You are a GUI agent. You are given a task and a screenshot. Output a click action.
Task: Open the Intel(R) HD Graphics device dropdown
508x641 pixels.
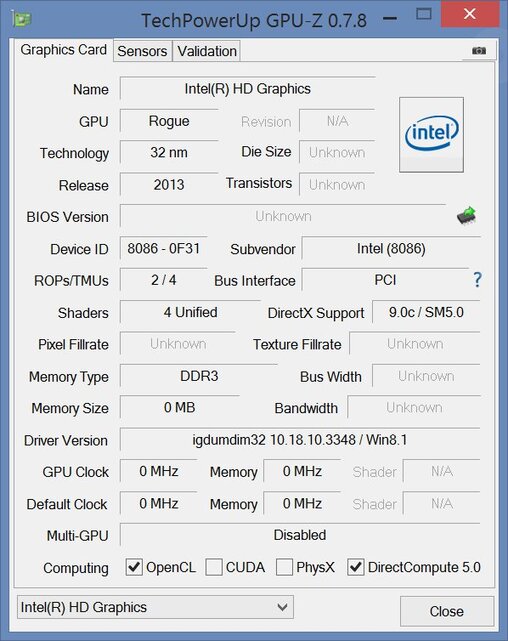[x=155, y=607]
